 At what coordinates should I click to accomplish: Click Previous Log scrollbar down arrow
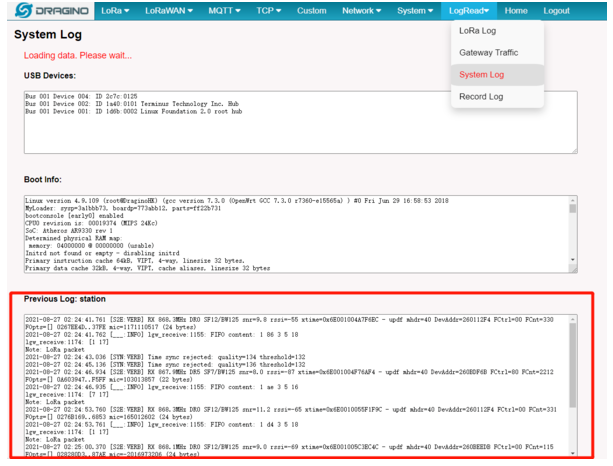coord(573,453)
